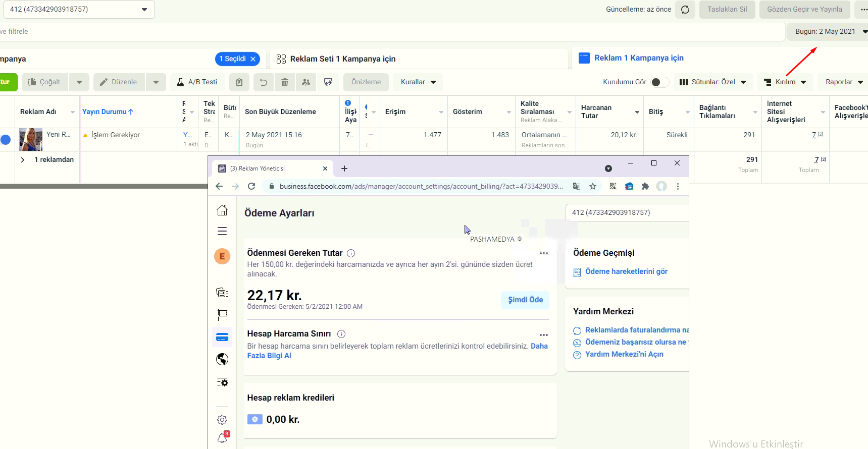Screen dimensions: 868x449
Task: Click the trash delete icon in the toolbar
Action: point(285,82)
